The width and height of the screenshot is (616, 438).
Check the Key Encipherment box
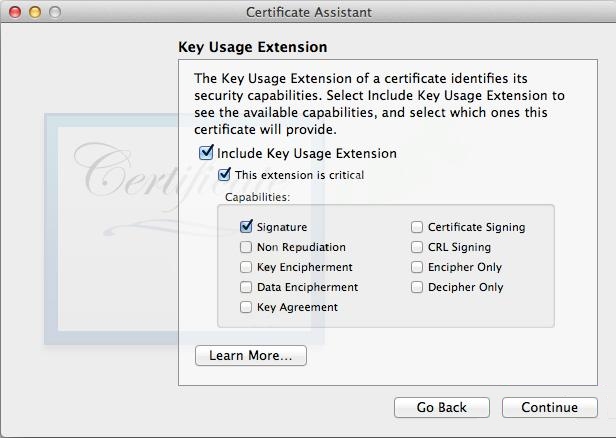[246, 267]
